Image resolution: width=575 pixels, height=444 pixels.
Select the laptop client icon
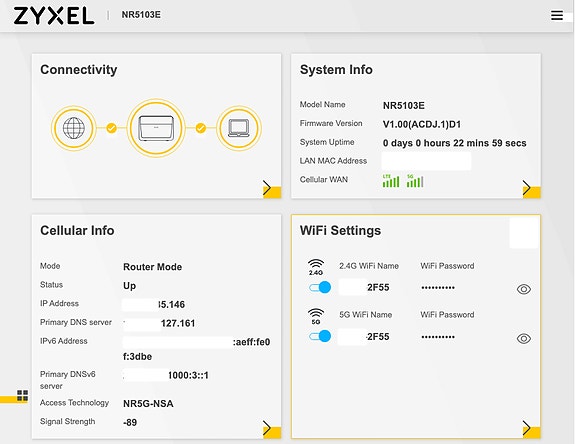[x=239, y=128]
